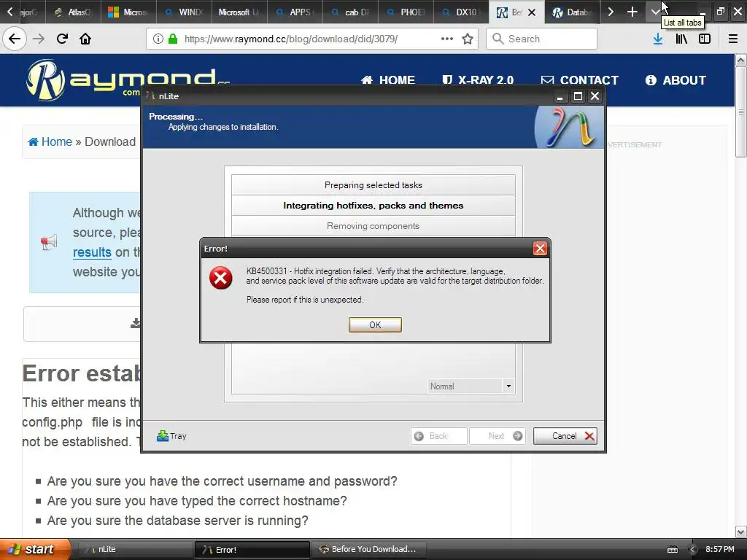Switch to the AtlasO tab
Image resolution: width=747 pixels, height=560 pixels.
(74, 12)
